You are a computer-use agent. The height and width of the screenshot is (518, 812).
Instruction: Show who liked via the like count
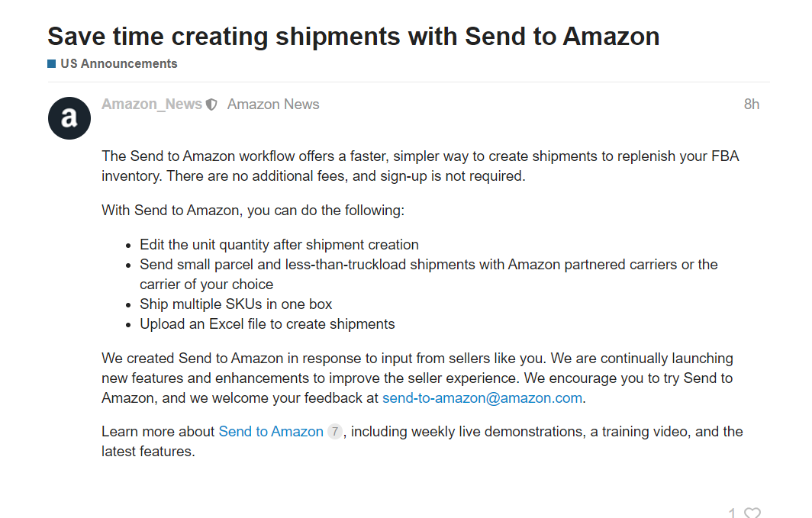[733, 513]
